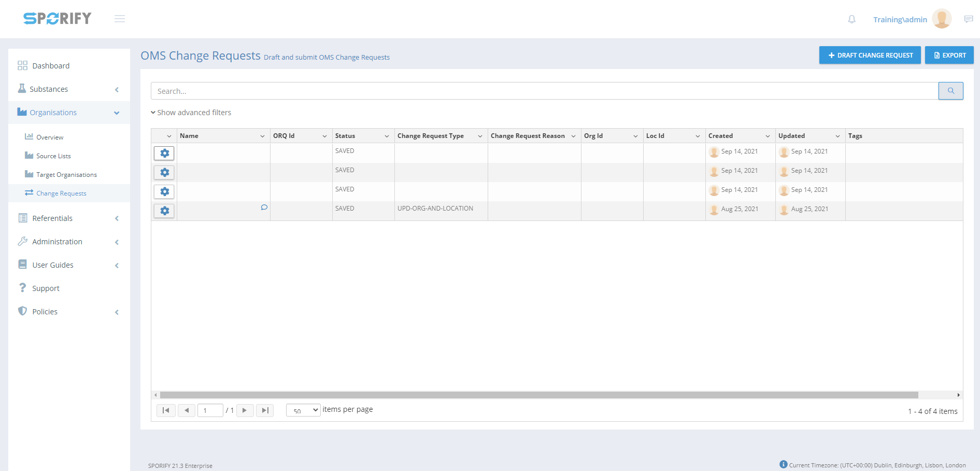
Task: Open Source Lists in sidebar
Action: pos(53,156)
